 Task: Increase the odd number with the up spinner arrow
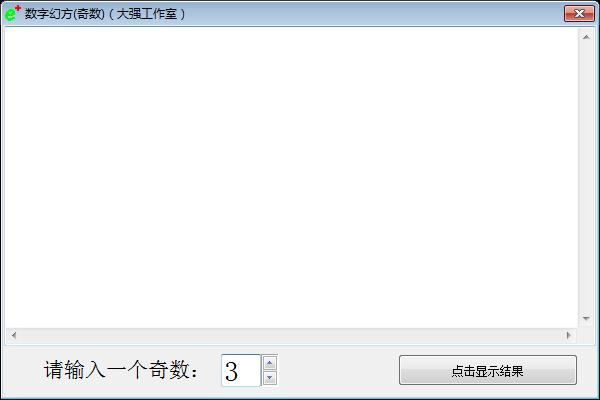[x=270, y=363]
